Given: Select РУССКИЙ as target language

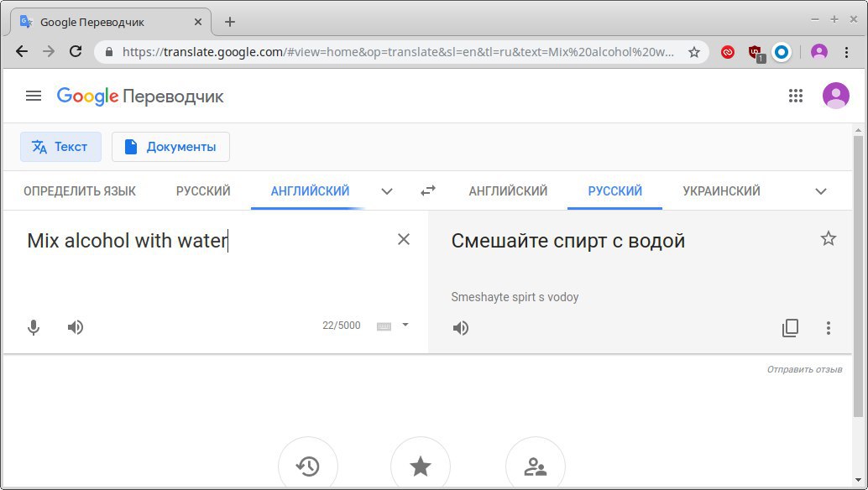Looking at the screenshot, I should [615, 191].
